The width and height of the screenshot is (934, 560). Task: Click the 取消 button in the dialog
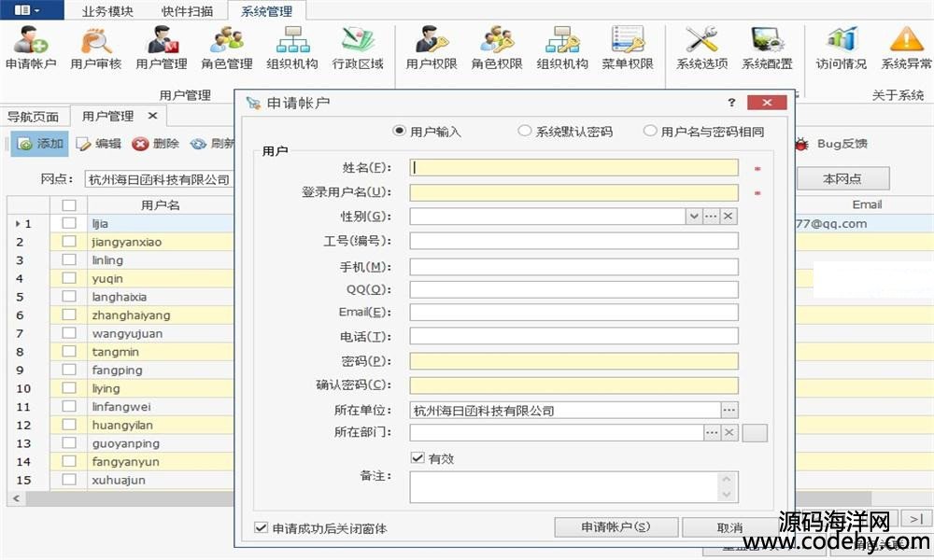click(729, 527)
